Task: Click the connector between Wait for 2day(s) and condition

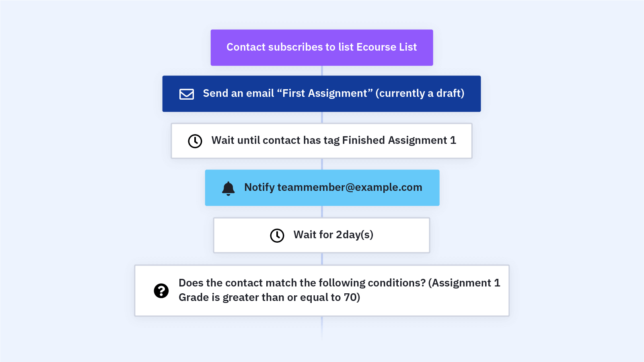Action: (322, 259)
